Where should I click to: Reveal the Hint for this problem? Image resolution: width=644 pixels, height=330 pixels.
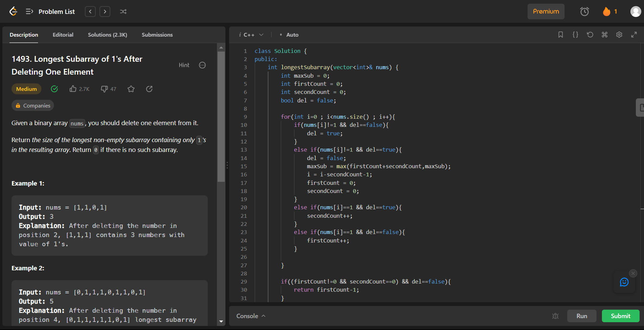[184, 65]
